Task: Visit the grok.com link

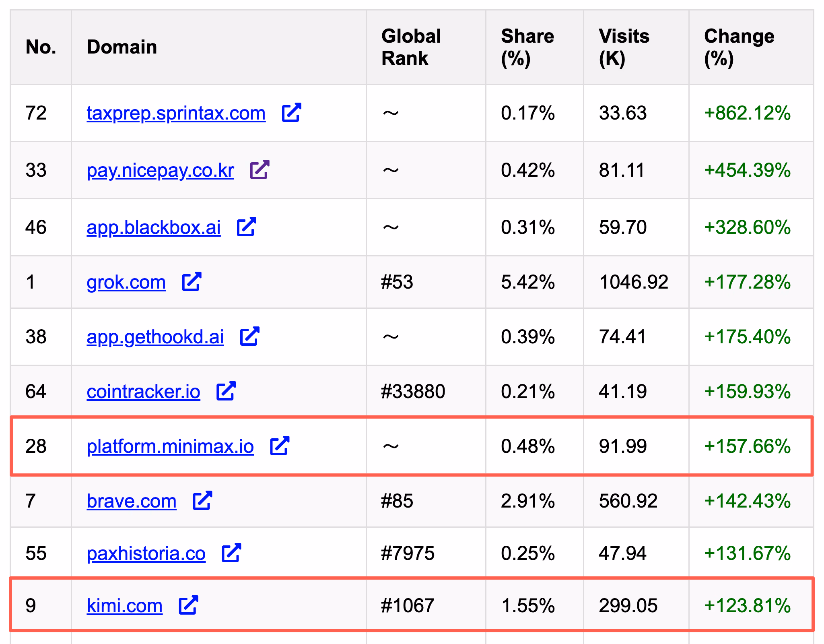Action: 126,283
